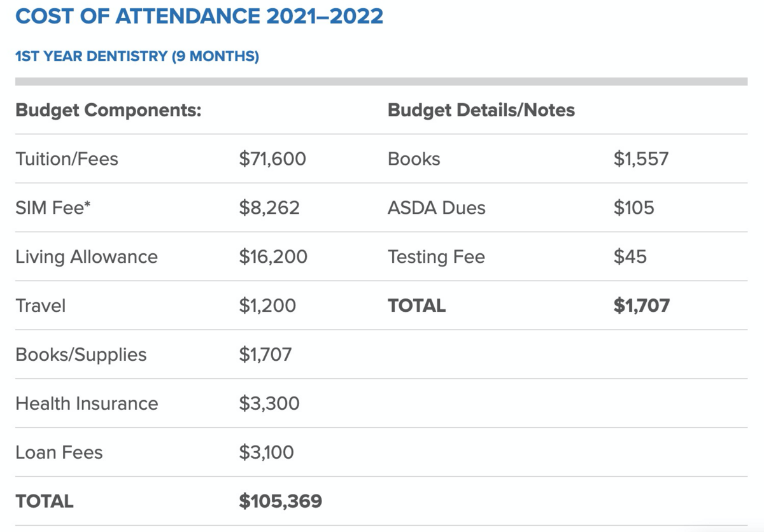Screen dimensions: 764x532
Task: Click the $45 testing fee amount
Action: click(x=630, y=256)
